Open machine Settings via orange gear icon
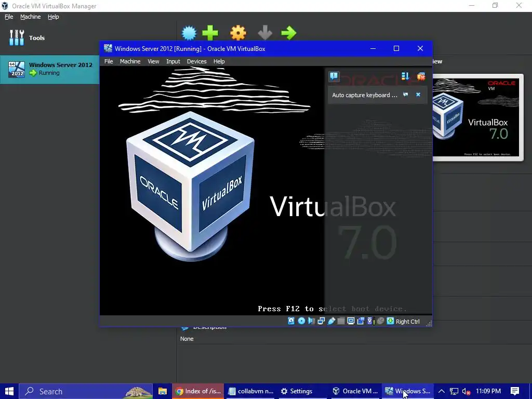532x399 pixels. (238, 33)
